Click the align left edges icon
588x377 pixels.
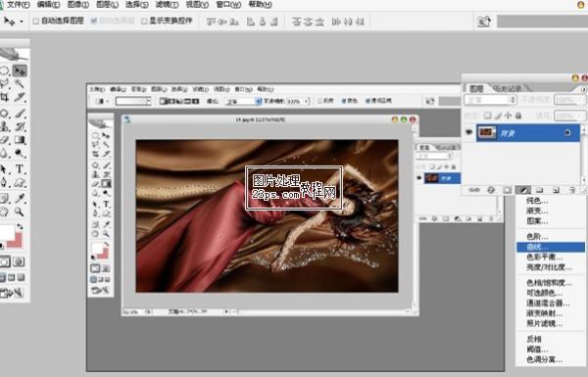(251, 22)
